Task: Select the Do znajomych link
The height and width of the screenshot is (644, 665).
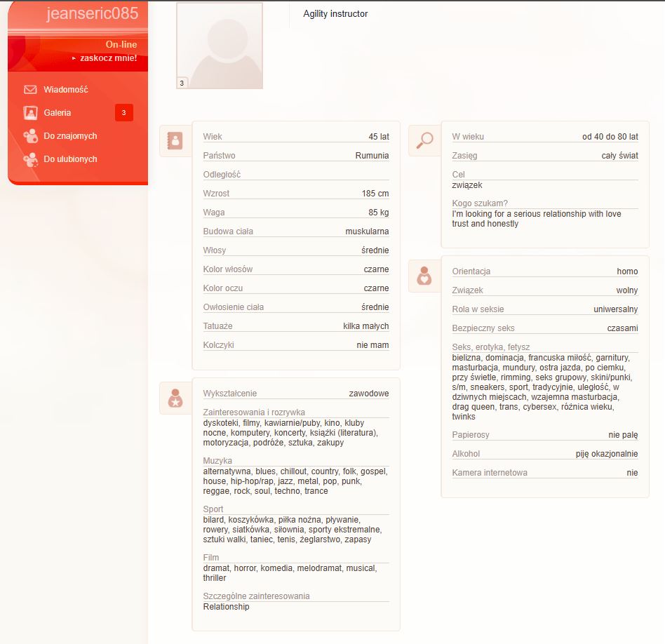Action: click(70, 136)
